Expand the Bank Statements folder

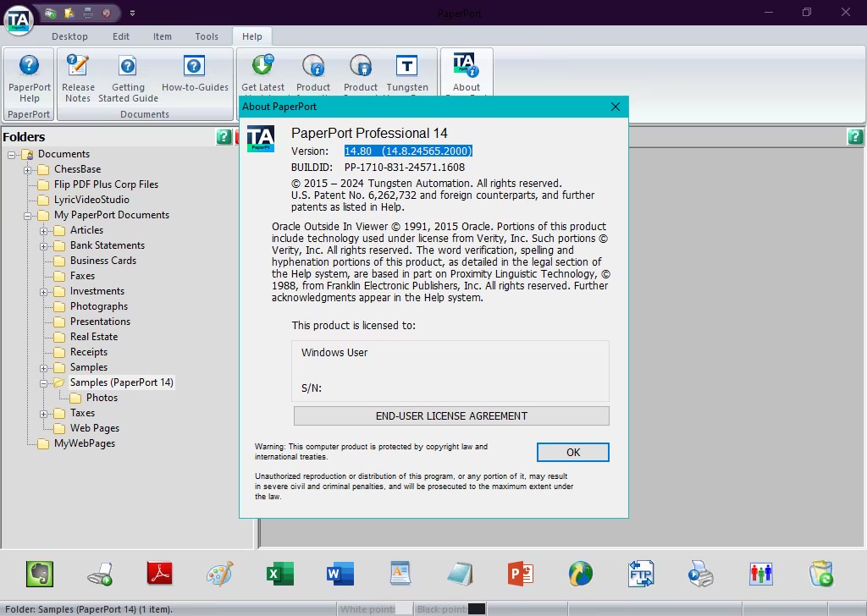tap(44, 245)
